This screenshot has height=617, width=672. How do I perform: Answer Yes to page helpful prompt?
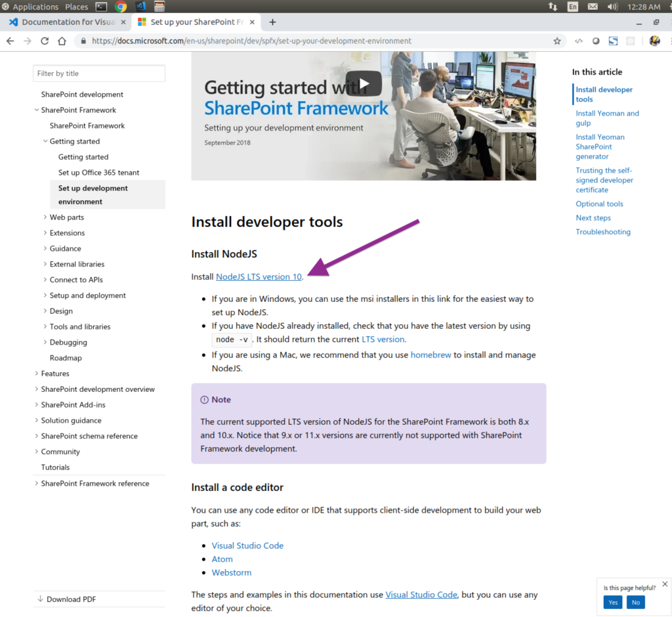coord(613,603)
